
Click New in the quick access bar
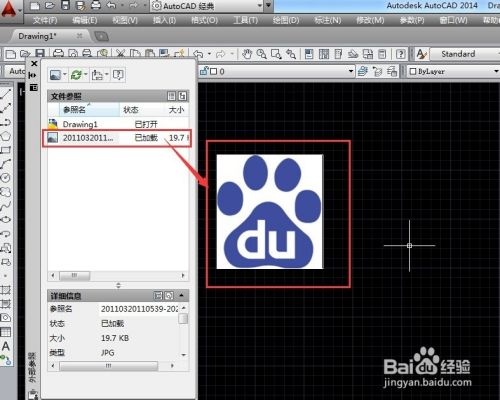tap(35, 6)
